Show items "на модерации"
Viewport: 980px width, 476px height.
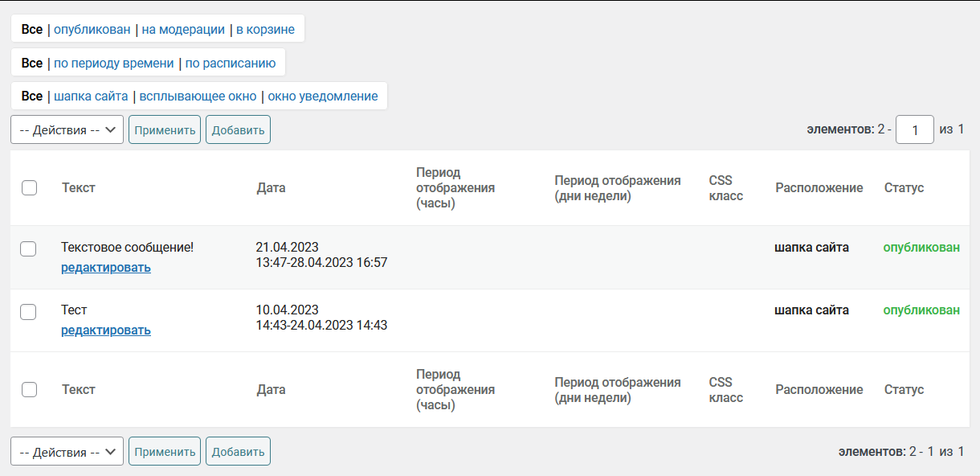pos(183,30)
